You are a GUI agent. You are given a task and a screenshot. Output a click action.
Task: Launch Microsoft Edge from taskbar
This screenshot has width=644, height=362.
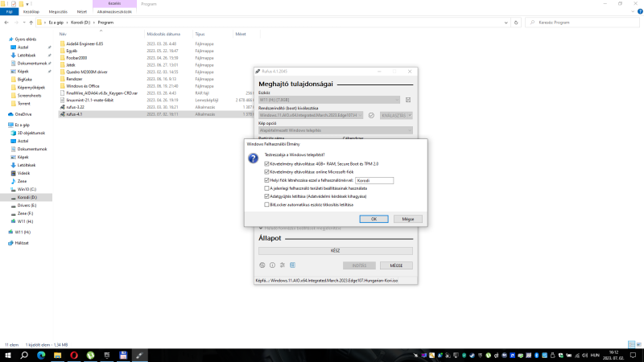click(41, 355)
